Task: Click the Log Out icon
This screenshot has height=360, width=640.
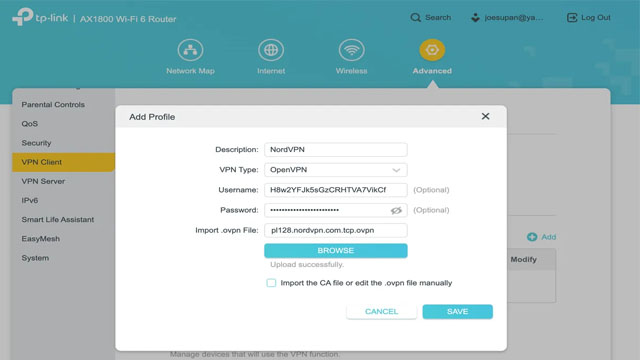Action: click(x=572, y=18)
